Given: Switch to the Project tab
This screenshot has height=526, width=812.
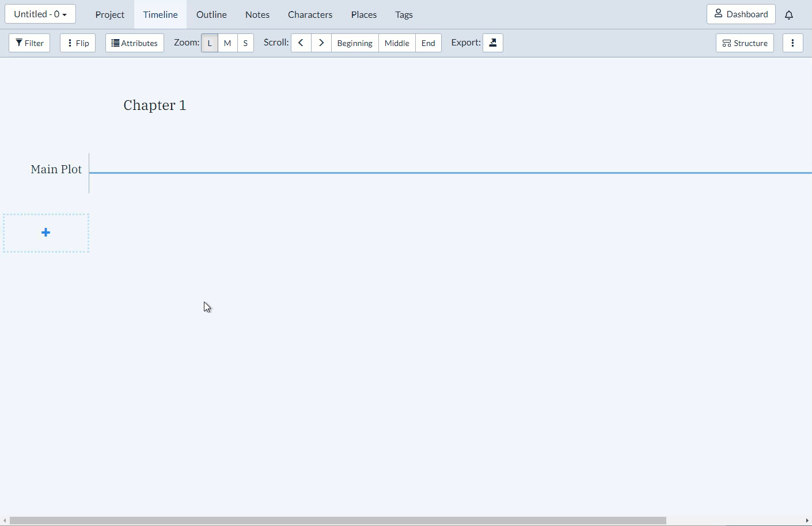Looking at the screenshot, I should point(110,14).
